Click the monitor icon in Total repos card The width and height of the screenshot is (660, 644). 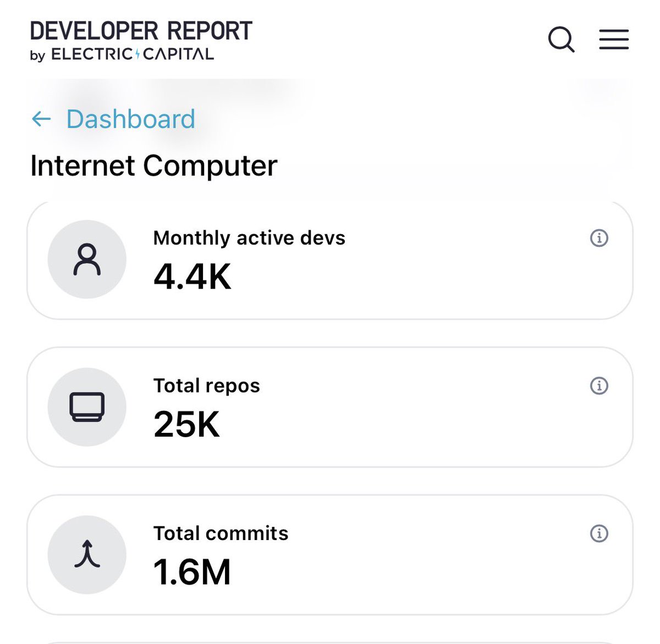[x=87, y=407]
